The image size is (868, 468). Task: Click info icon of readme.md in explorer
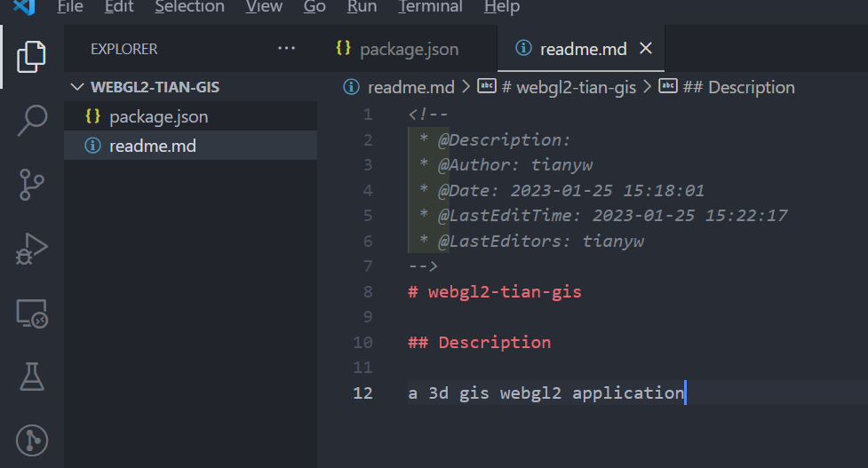92,146
